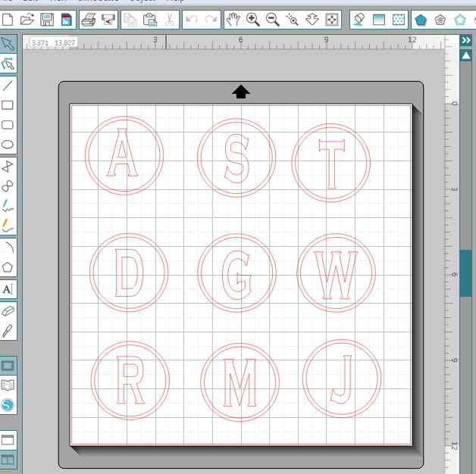Send the design to the Silhouette cutter
The width and height of the screenshot is (476, 474).
pos(108,20)
